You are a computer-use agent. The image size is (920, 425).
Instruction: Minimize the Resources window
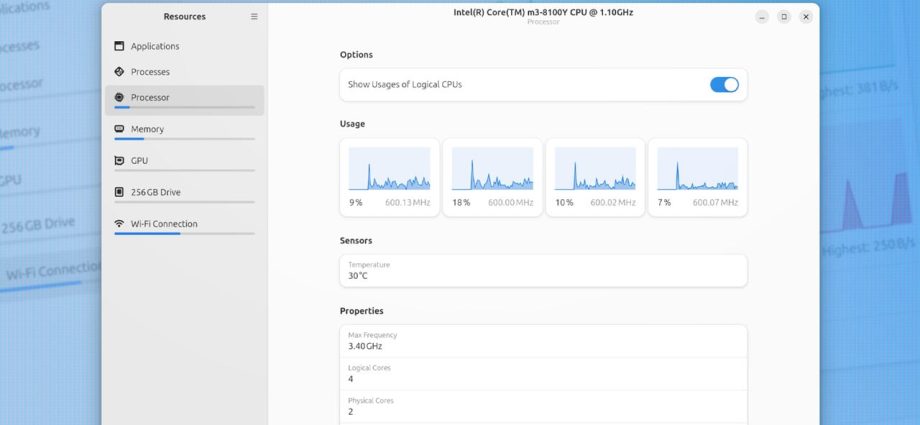(762, 17)
